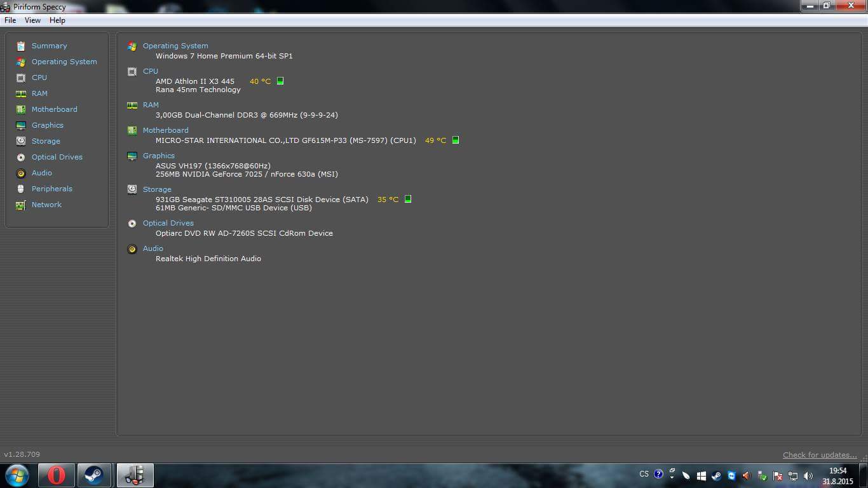Viewport: 868px width, 488px height.
Task: Select Operating System in the sidebar
Action: click(64, 62)
